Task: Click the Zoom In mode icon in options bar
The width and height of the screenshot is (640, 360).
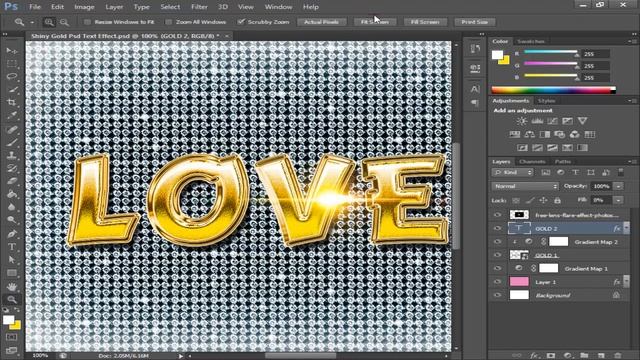Action: [49, 22]
